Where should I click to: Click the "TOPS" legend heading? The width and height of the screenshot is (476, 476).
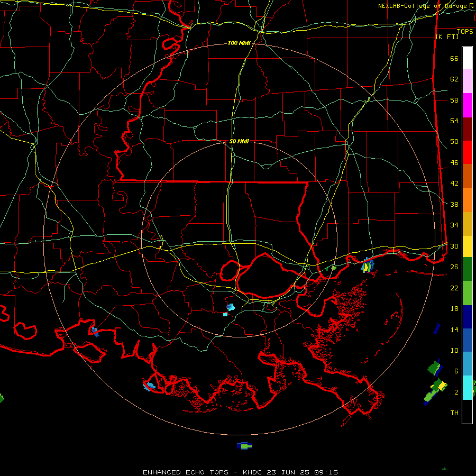(465, 32)
